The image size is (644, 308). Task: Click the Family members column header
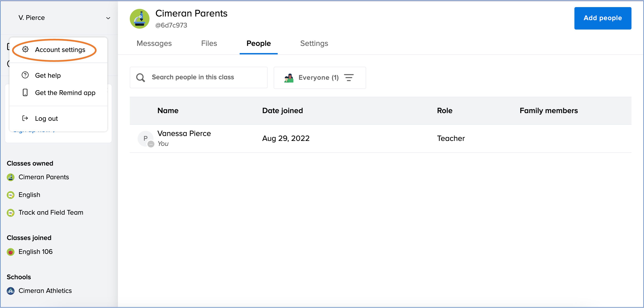click(549, 111)
